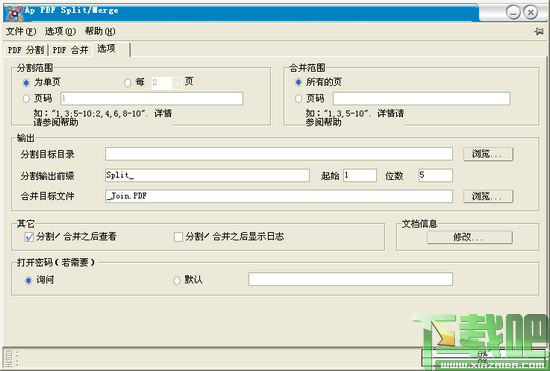Select 所有的页 under 合并范围
This screenshot has height=371, width=550.
(298, 82)
